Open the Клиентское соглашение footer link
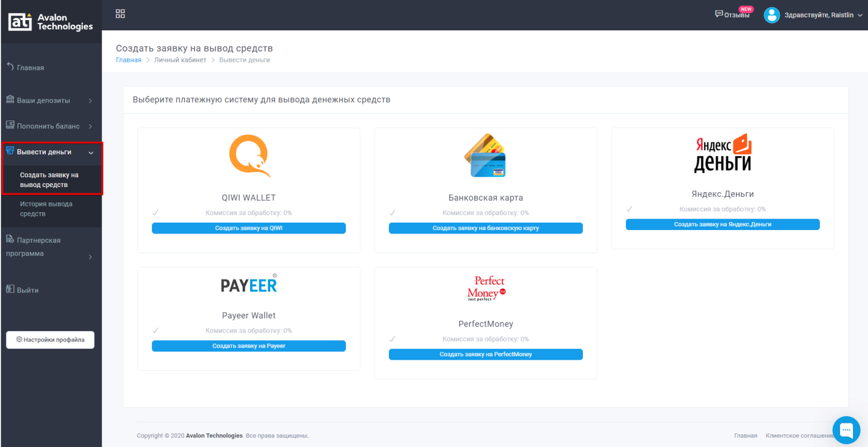 [x=800, y=436]
